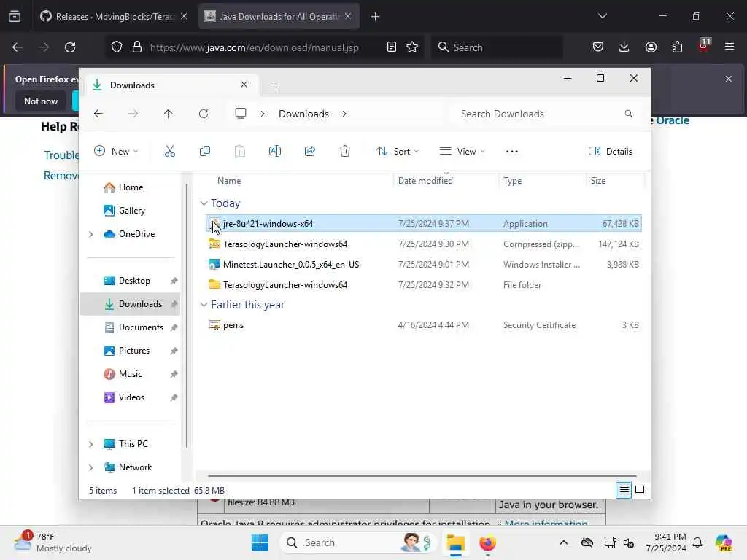
Task: Open the Sort dropdown
Action: coord(398,152)
